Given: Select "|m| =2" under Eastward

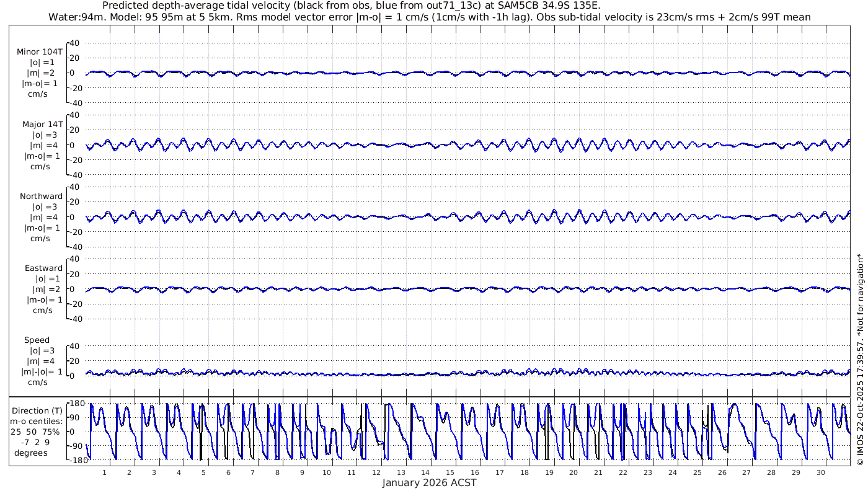Looking at the screenshot, I should [x=48, y=289].
